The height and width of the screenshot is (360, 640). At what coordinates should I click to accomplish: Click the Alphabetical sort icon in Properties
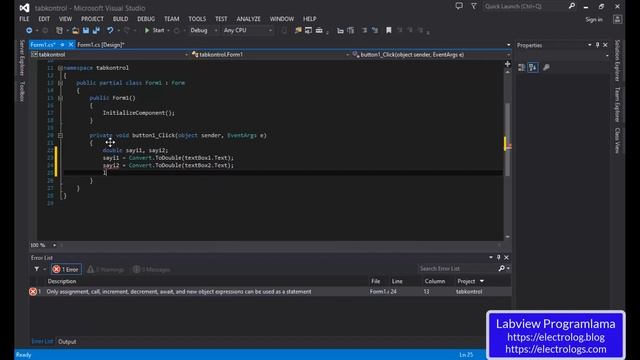(x=533, y=68)
